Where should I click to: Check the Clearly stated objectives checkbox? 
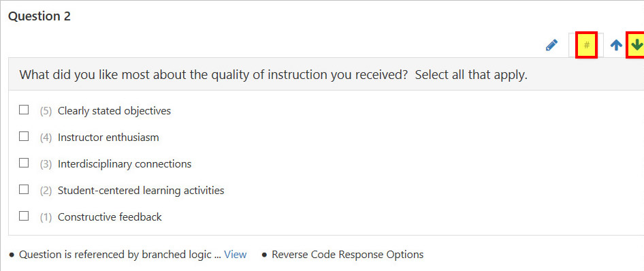pyautogui.click(x=24, y=110)
